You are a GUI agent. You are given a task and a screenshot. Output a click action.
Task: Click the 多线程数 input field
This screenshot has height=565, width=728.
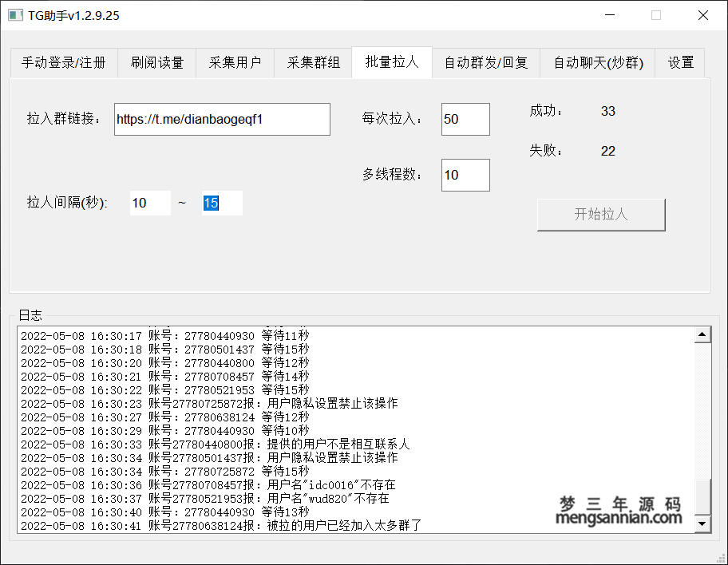pyautogui.click(x=465, y=175)
